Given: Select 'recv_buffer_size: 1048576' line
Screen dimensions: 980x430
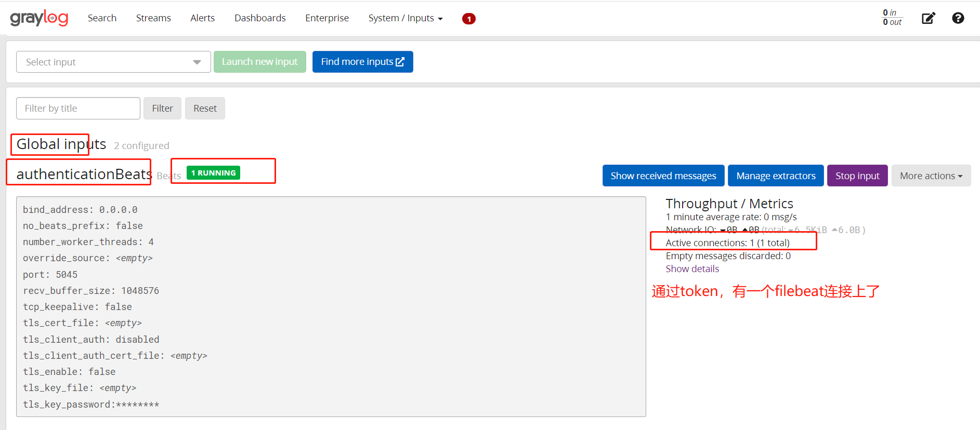Looking at the screenshot, I should (91, 290).
